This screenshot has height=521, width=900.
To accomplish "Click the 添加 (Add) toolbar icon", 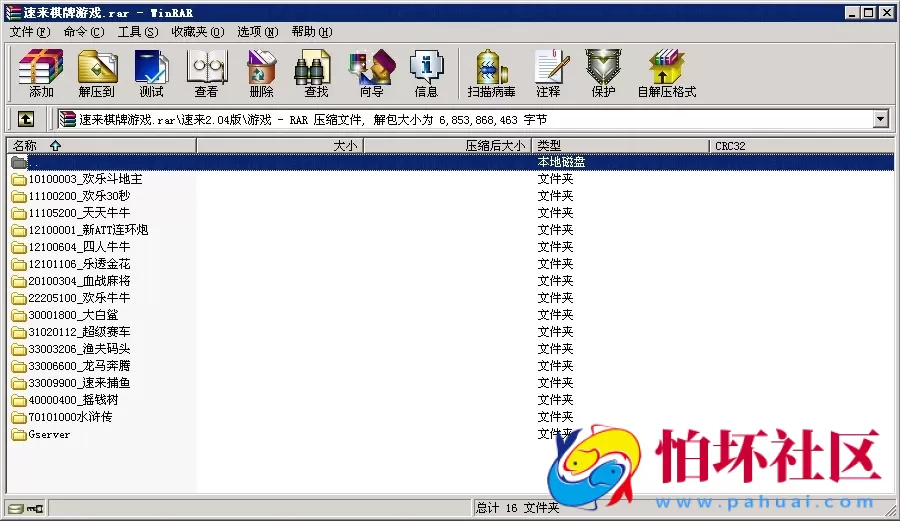I will coord(41,73).
